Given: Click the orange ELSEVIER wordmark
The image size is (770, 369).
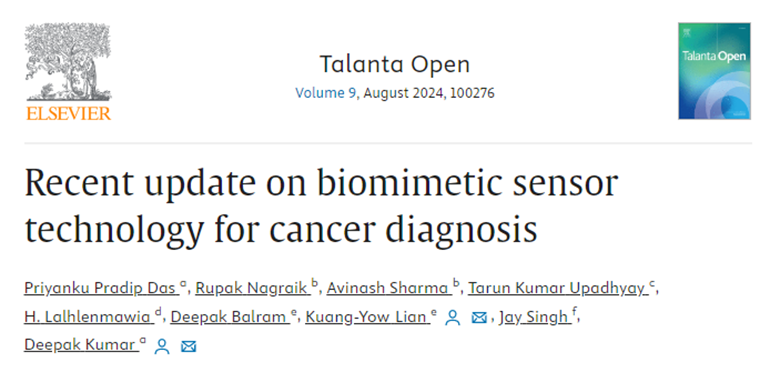Looking at the screenshot, I should coord(68,114).
